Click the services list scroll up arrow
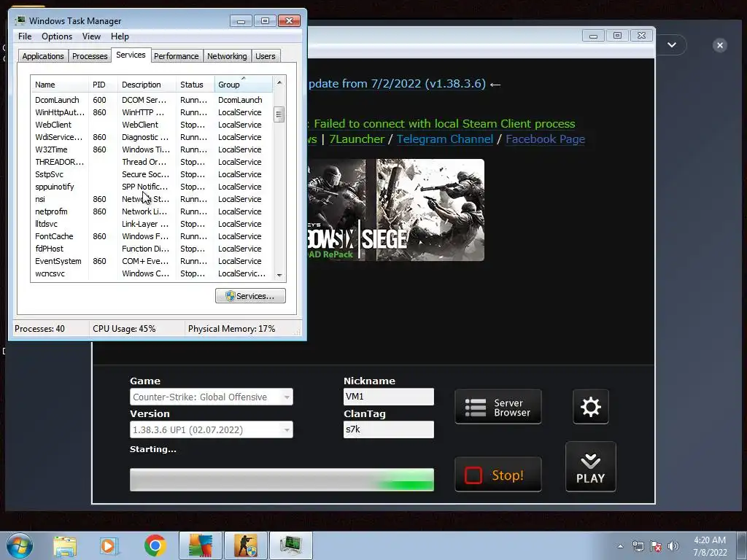The width and height of the screenshot is (747, 560). pos(279,82)
